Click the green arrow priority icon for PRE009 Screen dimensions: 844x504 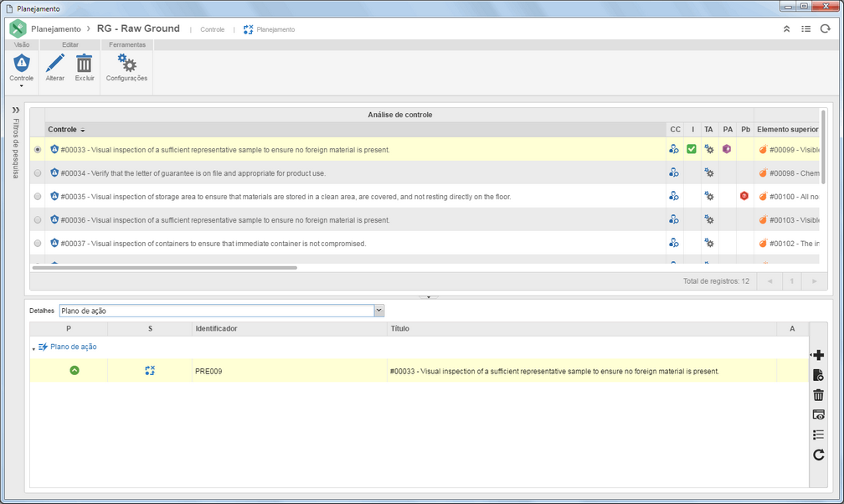pyautogui.click(x=75, y=370)
